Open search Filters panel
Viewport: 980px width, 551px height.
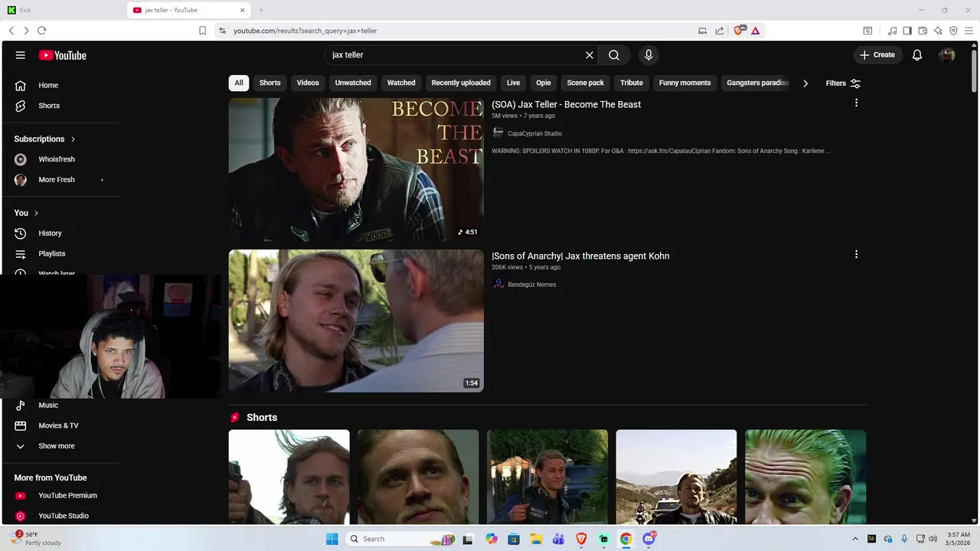tap(843, 83)
